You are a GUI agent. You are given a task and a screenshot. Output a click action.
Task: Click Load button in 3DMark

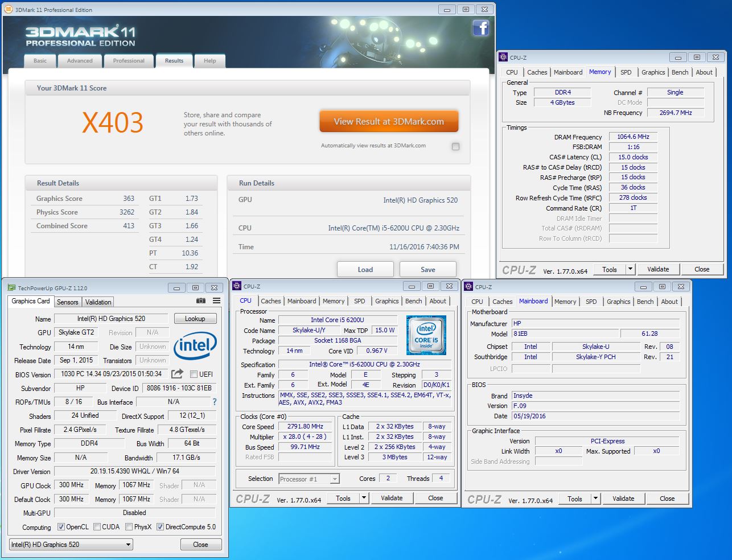[365, 269]
